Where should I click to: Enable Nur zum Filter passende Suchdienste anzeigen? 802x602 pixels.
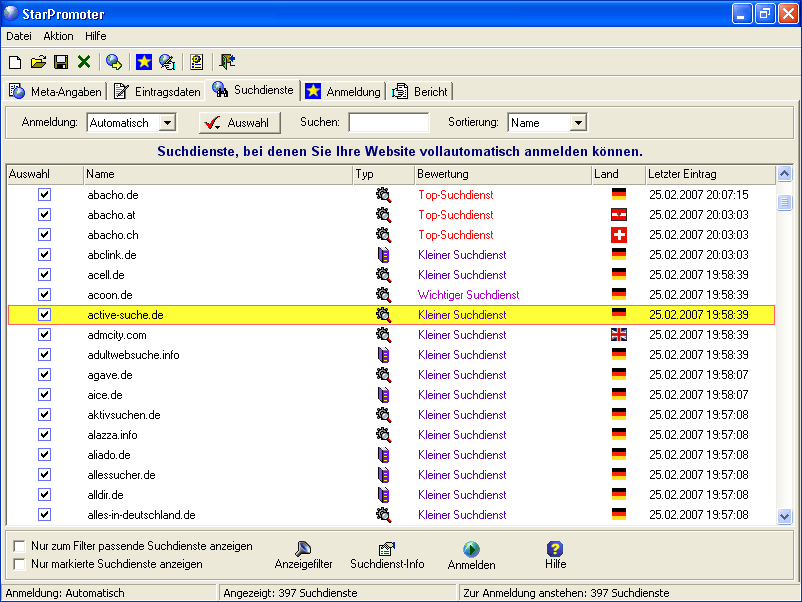click(19, 546)
